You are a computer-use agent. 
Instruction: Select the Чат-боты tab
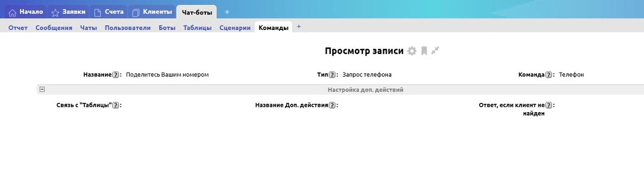click(x=197, y=12)
